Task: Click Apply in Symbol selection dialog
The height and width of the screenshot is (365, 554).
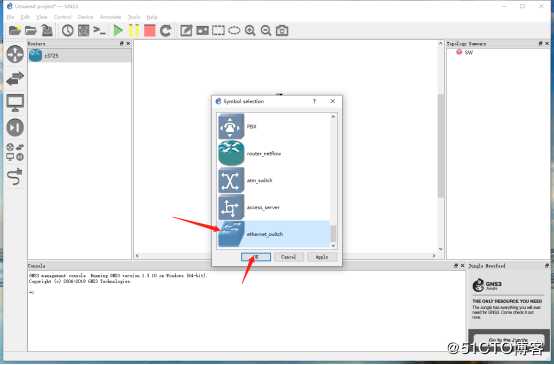Action: [322, 257]
